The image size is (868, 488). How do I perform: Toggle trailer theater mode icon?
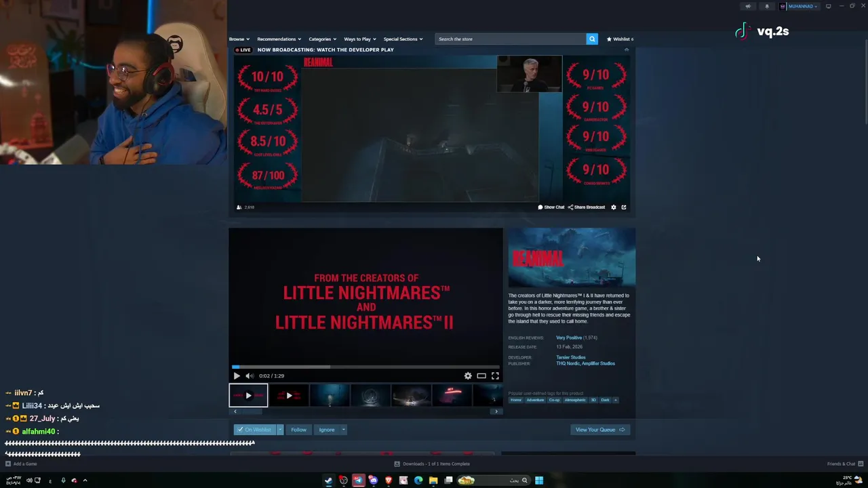point(481,375)
